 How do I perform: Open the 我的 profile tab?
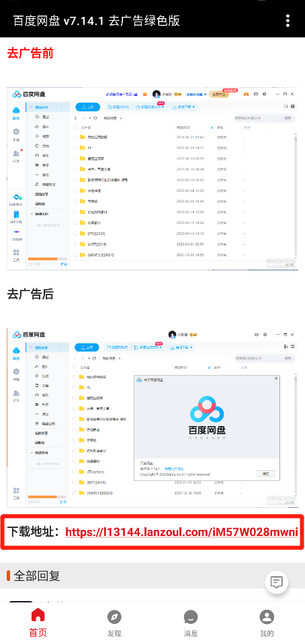click(267, 623)
